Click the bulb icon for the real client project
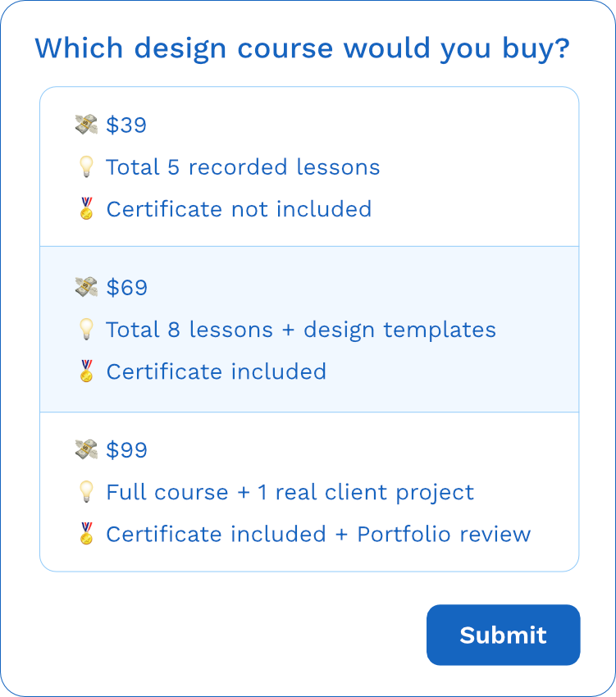Image resolution: width=616 pixels, height=697 pixels. (86, 491)
